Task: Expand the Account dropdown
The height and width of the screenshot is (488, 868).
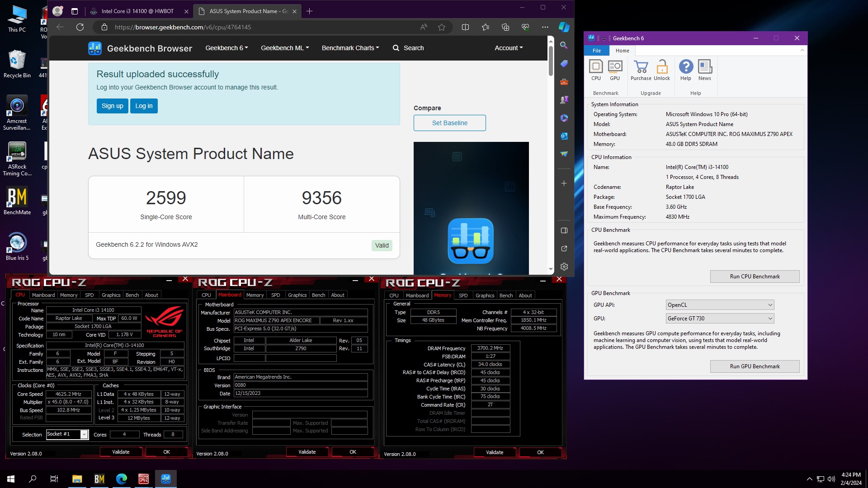Action: tap(509, 48)
